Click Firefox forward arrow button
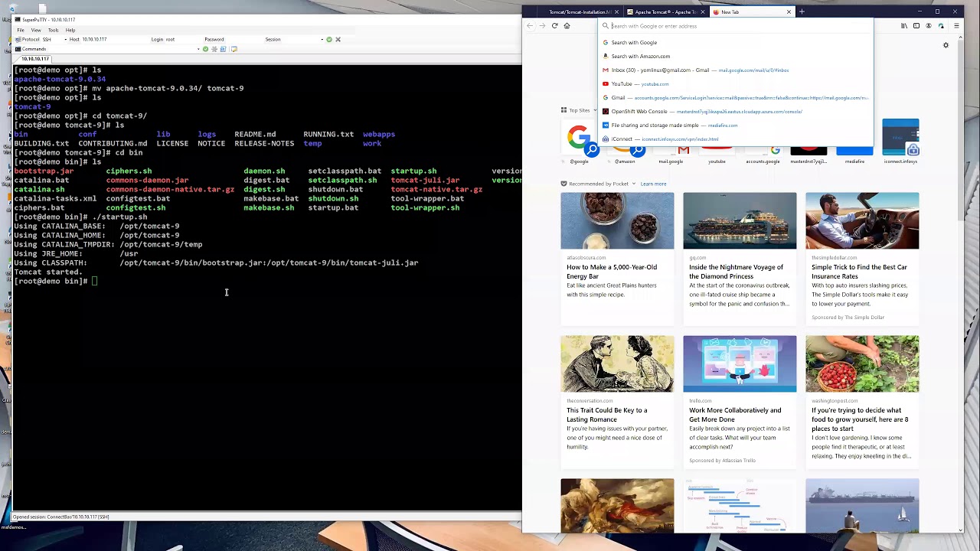 [x=542, y=26]
